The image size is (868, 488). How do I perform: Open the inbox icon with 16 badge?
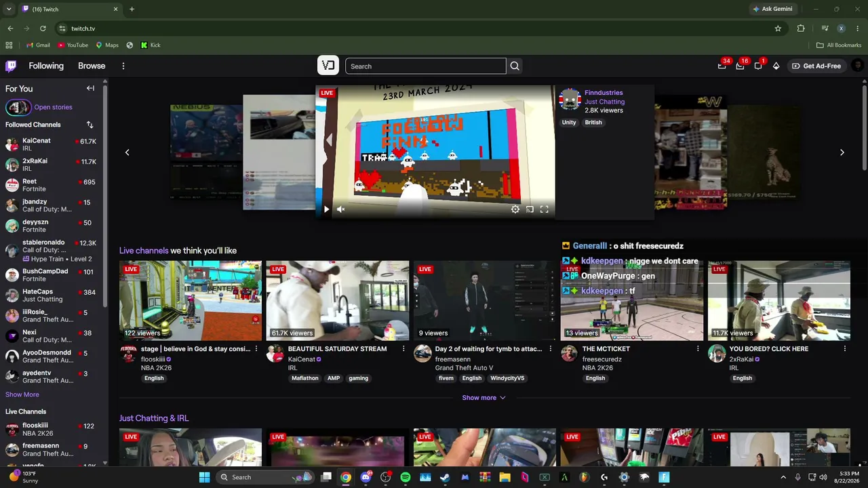pos(741,66)
